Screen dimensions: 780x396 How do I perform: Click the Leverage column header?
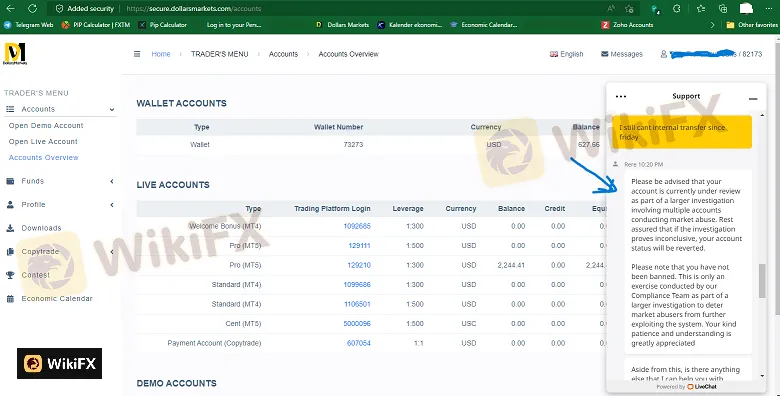click(x=407, y=208)
